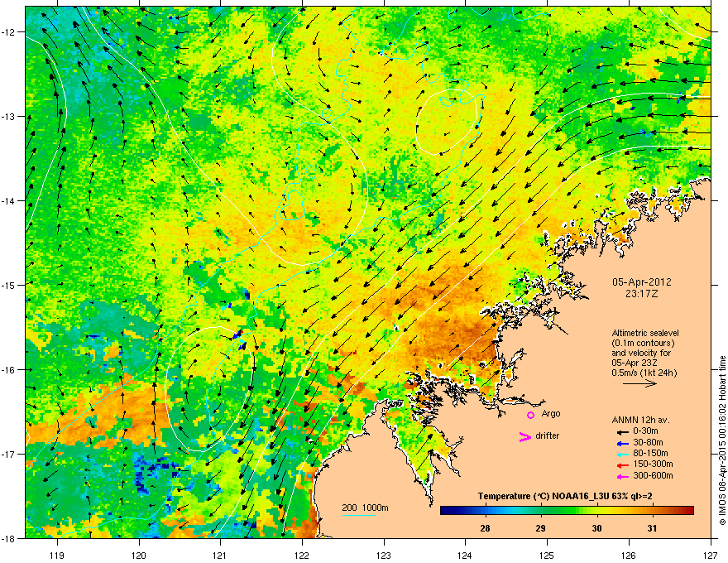This screenshot has width=728, height=563.
Task: Click the temperature color bar's dark red end
Action: click(x=691, y=511)
